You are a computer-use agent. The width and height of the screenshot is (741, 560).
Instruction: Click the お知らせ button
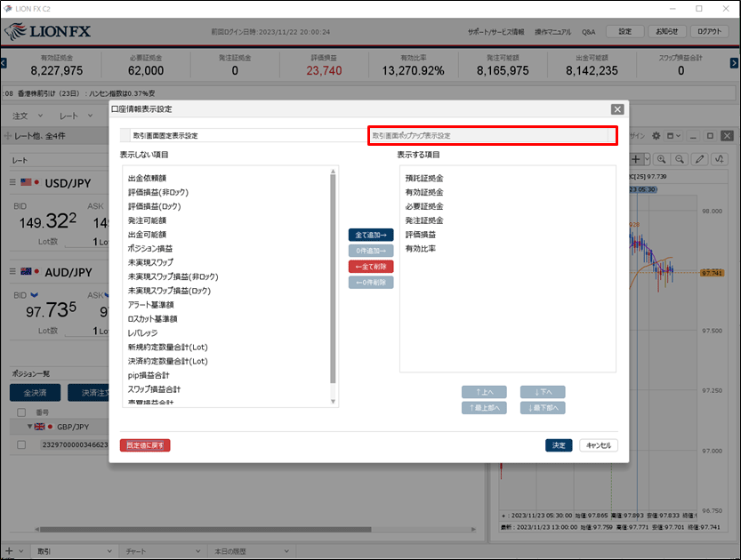pos(667,32)
